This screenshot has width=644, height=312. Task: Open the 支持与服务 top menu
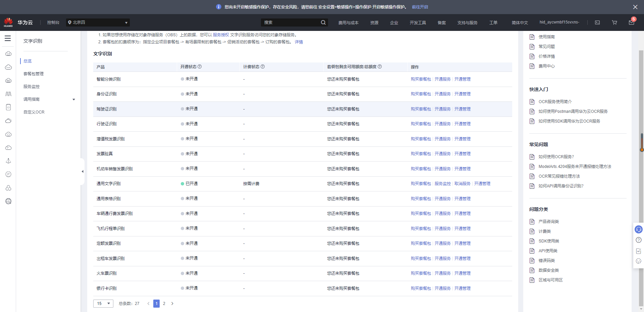pyautogui.click(x=467, y=23)
